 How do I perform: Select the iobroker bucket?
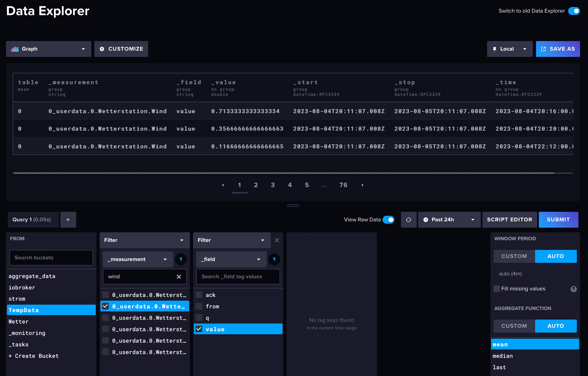click(51, 288)
